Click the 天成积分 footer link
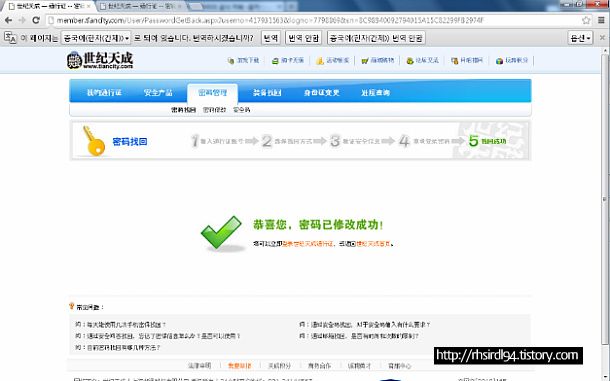The height and width of the screenshot is (381, 610). pos(280,366)
